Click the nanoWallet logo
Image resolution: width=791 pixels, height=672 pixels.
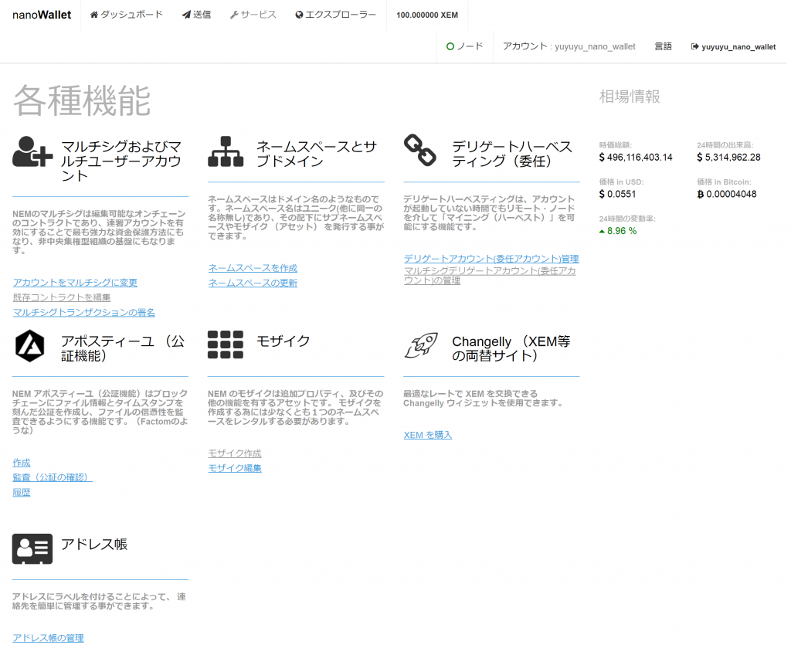click(x=42, y=15)
